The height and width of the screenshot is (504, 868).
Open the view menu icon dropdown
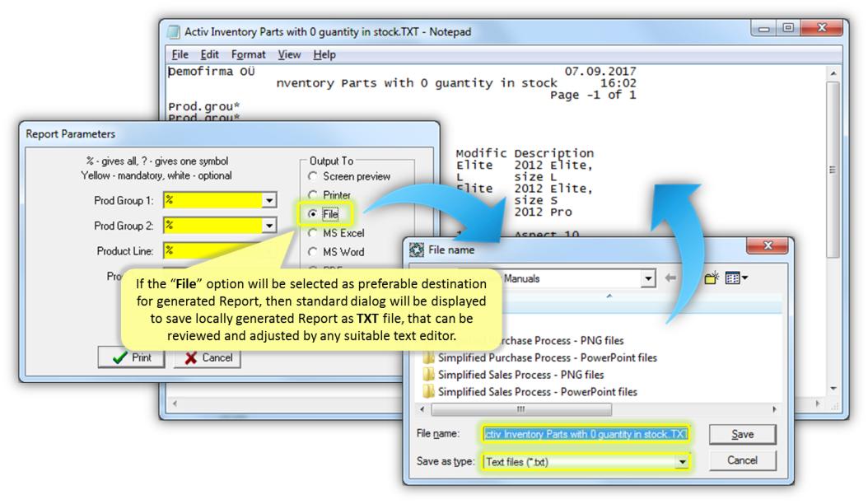coord(736,278)
